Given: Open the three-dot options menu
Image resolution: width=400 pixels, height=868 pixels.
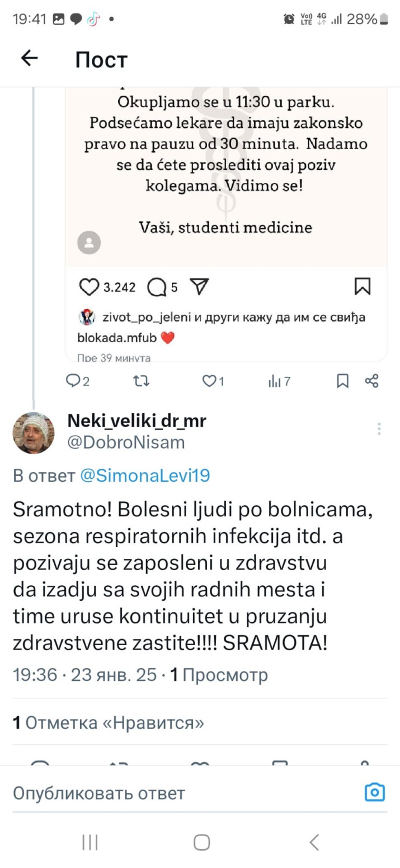Looking at the screenshot, I should pyautogui.click(x=379, y=428).
